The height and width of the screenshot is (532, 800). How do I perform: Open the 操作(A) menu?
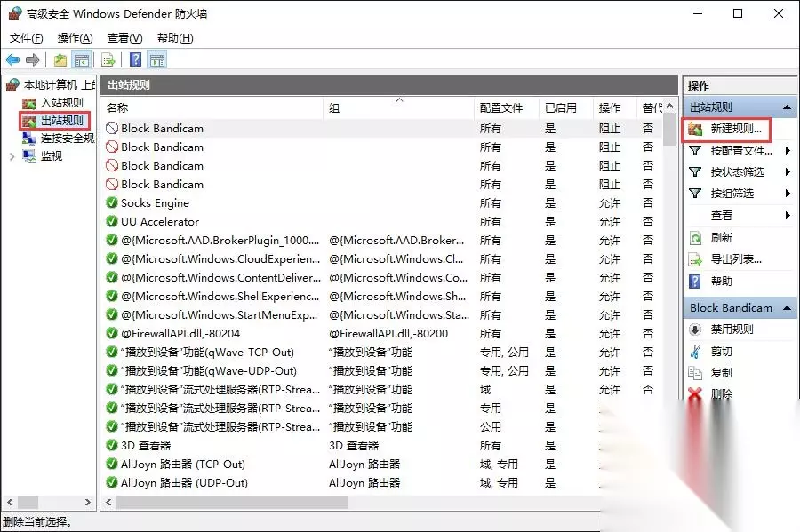point(75,37)
